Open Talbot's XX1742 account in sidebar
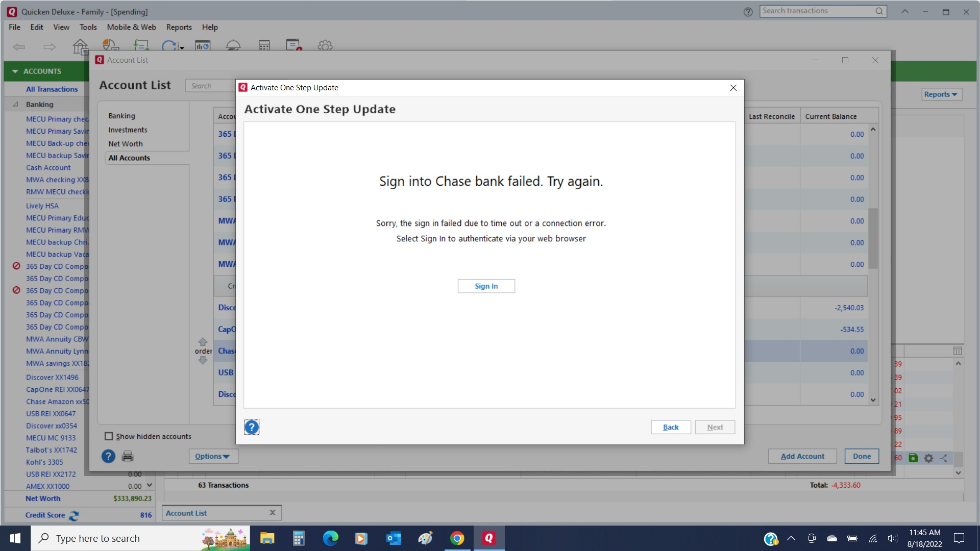980x551 pixels. (x=52, y=450)
